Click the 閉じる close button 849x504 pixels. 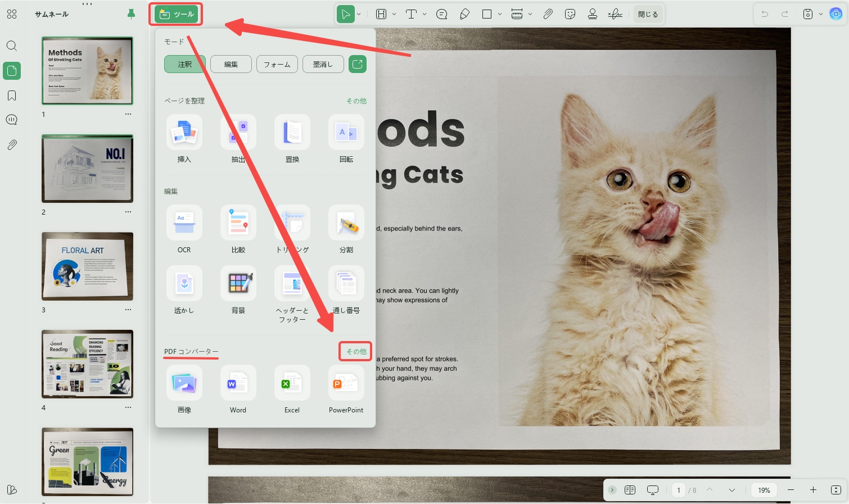(648, 14)
